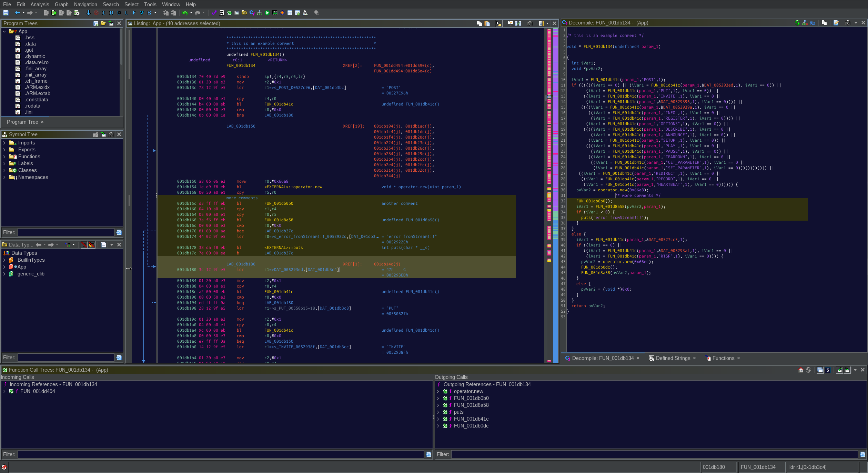
Task: Click the green Undo arrow icon
Action: click(185, 13)
